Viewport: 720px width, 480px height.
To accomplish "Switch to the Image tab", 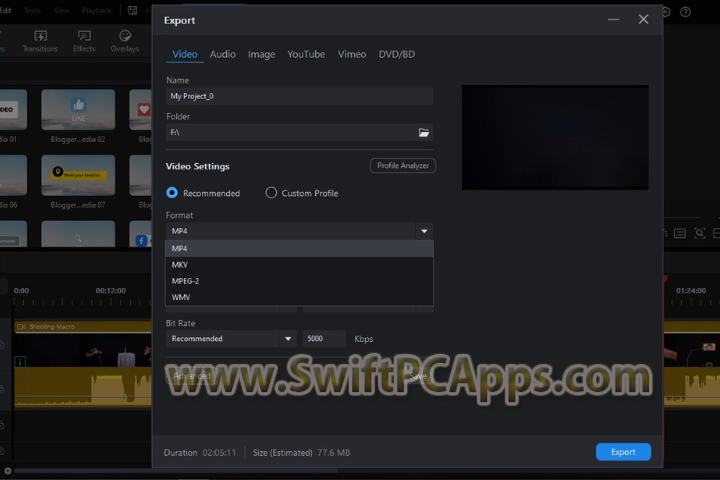I will coord(261,54).
